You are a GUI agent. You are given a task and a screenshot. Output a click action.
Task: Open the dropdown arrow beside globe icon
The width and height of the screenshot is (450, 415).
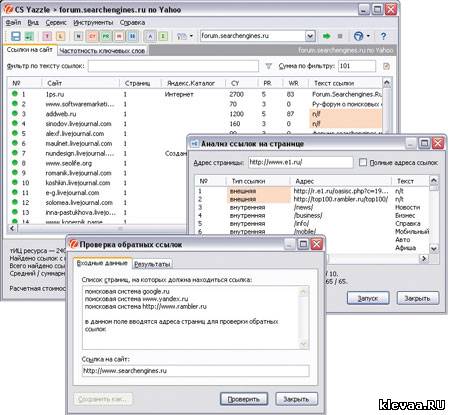tap(368, 36)
